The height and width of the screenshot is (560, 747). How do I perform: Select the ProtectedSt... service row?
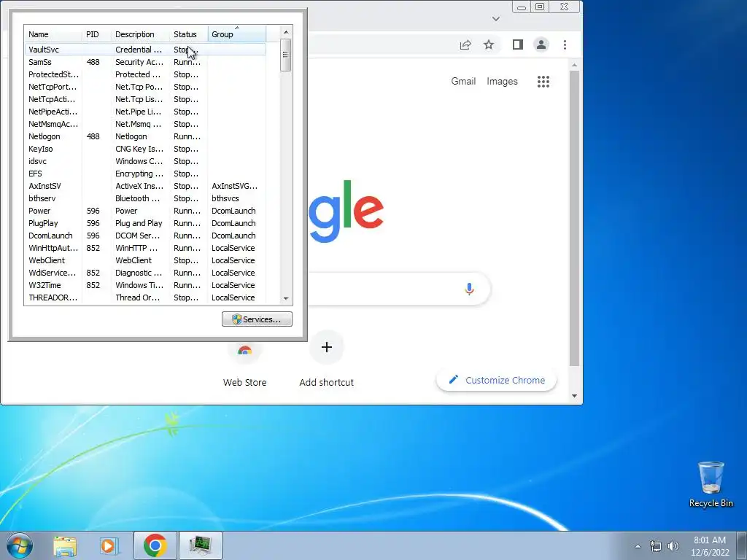pyautogui.click(x=145, y=74)
